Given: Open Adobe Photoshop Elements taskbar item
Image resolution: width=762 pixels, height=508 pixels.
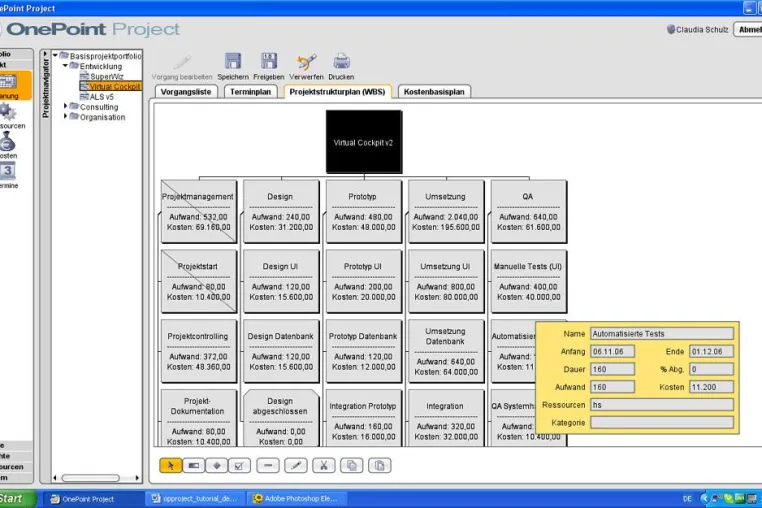Looking at the screenshot, I should tap(295, 499).
